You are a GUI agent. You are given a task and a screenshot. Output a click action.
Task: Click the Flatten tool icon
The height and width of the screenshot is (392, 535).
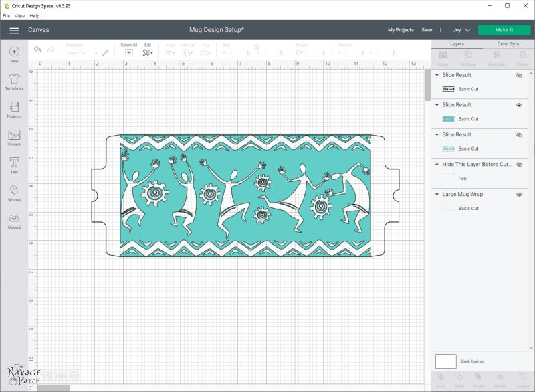point(500,377)
